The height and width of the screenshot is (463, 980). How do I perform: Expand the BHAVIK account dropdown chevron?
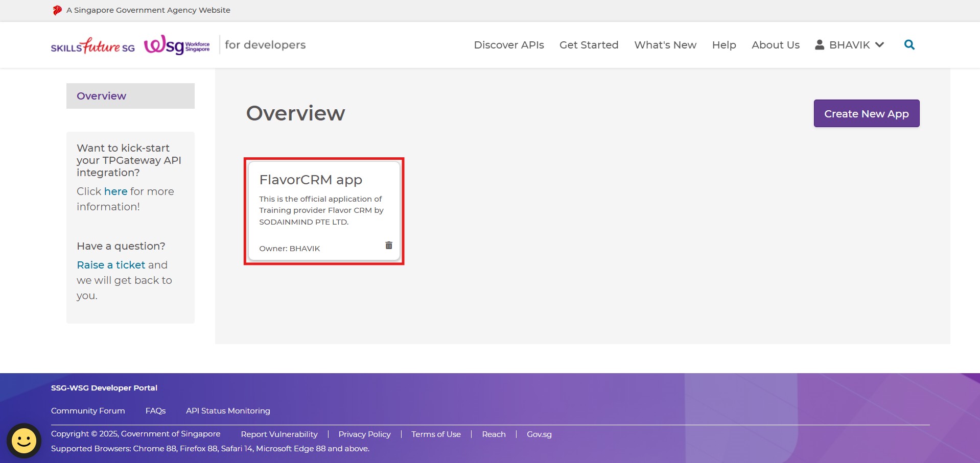879,45
